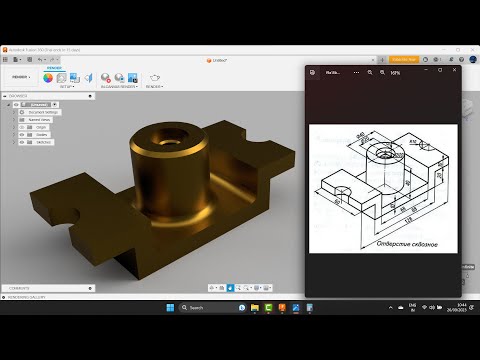Select the RENDER ribbon tab

point(54,68)
